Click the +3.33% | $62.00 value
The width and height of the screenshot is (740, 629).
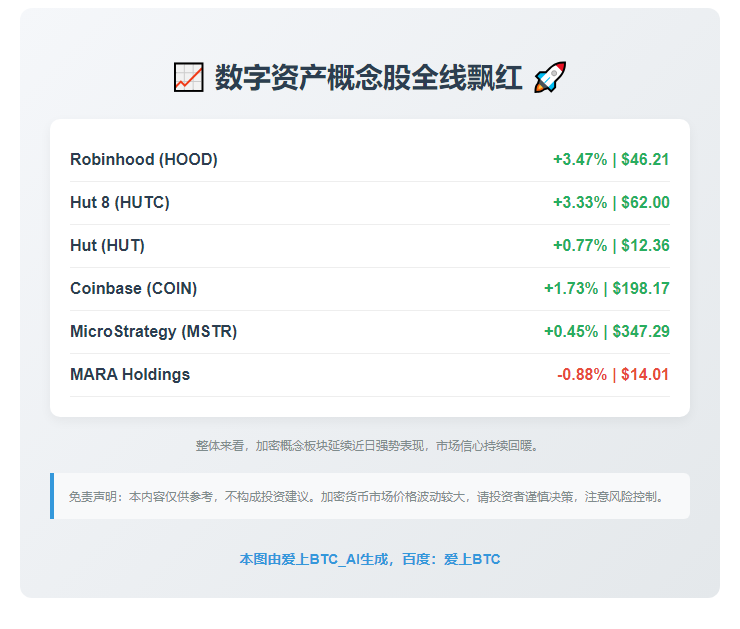point(611,202)
